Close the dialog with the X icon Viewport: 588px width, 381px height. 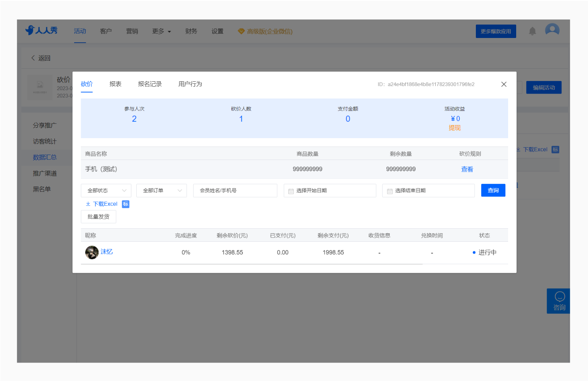[x=504, y=84]
